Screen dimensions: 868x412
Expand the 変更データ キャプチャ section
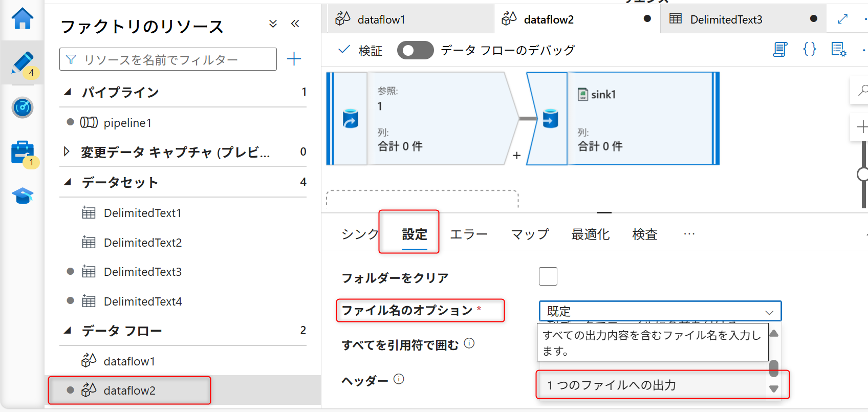(67, 151)
